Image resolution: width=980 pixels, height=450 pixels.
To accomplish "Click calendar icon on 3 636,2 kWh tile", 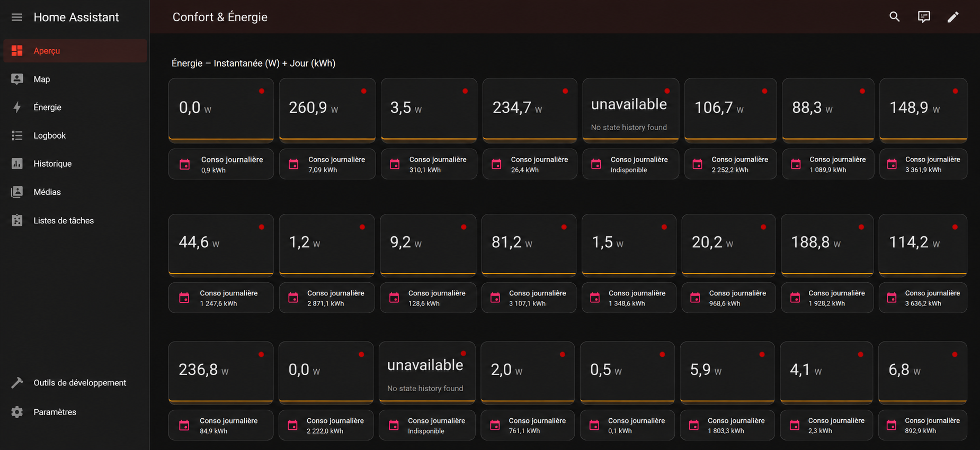I will point(892,298).
